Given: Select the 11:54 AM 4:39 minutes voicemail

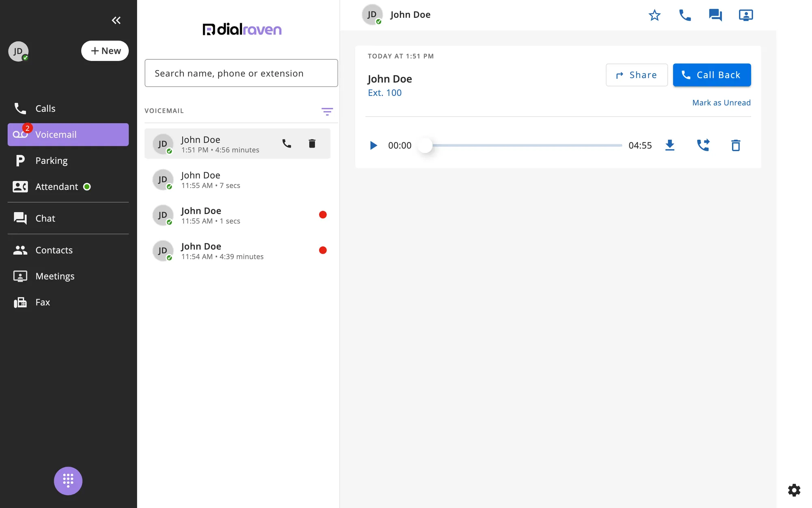Looking at the screenshot, I should tap(238, 251).
